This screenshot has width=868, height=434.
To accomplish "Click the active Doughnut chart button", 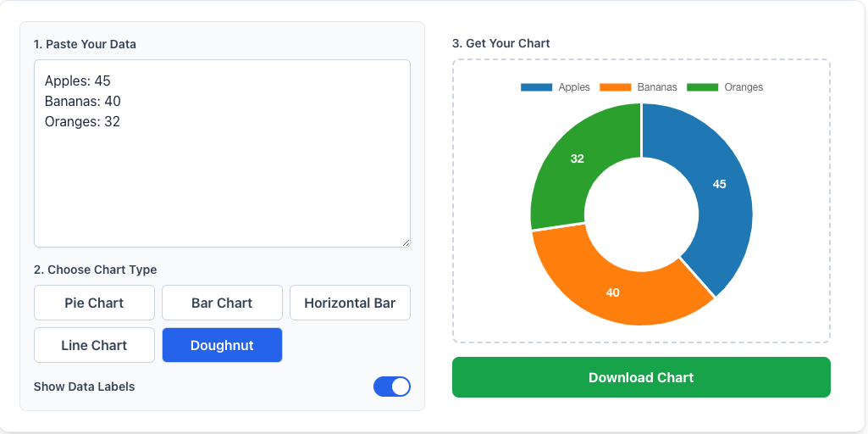I will click(x=222, y=345).
